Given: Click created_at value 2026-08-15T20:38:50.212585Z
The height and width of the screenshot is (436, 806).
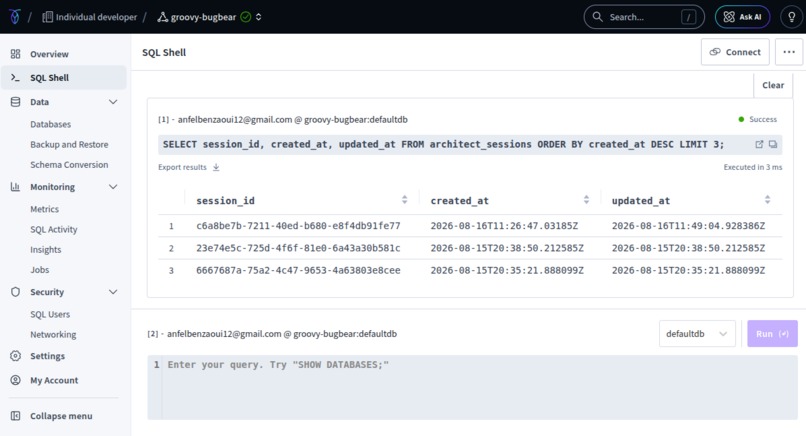Looking at the screenshot, I should click(507, 248).
